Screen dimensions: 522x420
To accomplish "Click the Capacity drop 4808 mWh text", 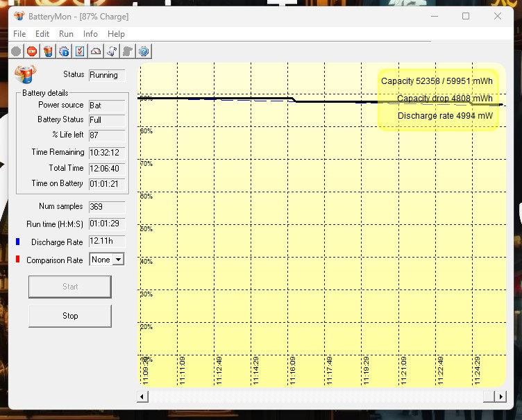I will [445, 99].
